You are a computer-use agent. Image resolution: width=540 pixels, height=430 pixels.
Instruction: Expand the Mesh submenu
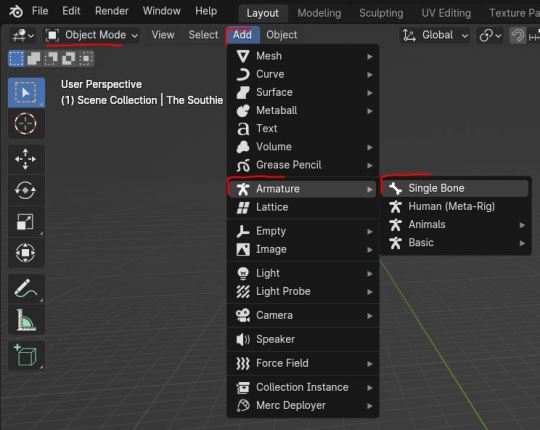[304, 56]
